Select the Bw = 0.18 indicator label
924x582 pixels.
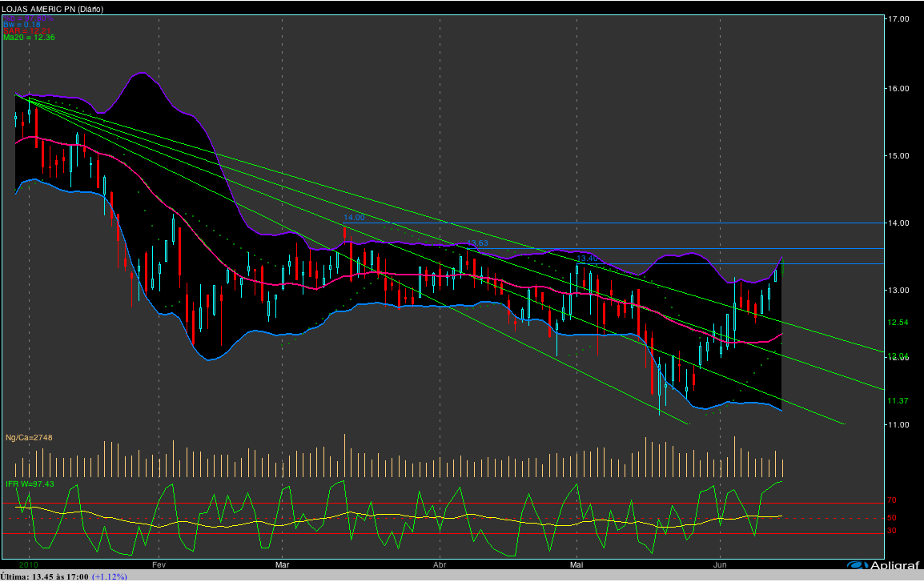pos(22,25)
